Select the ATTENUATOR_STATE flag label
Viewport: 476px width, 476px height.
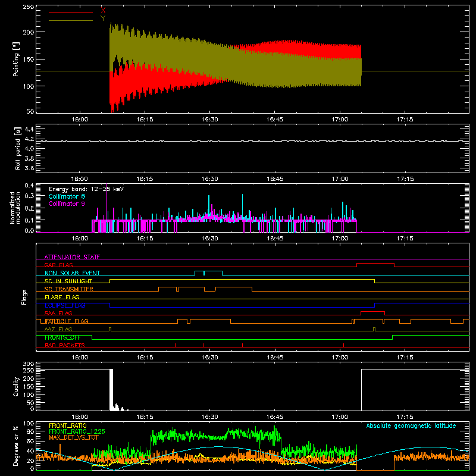72,257
